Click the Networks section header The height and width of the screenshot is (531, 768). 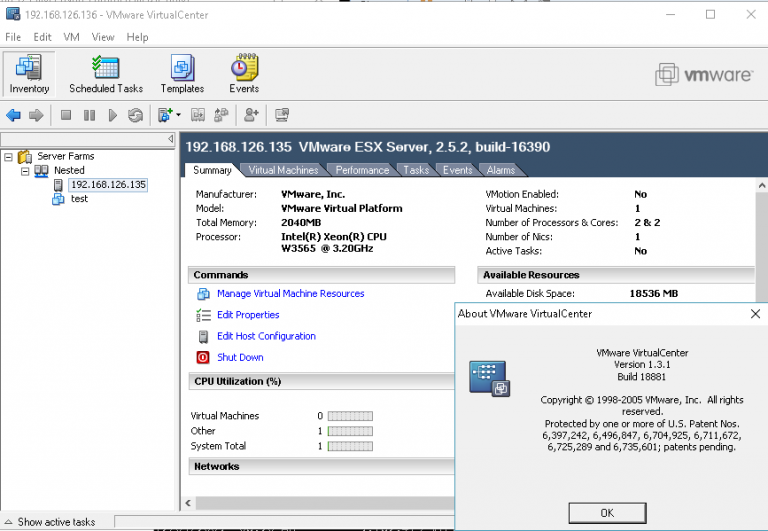[x=321, y=466]
